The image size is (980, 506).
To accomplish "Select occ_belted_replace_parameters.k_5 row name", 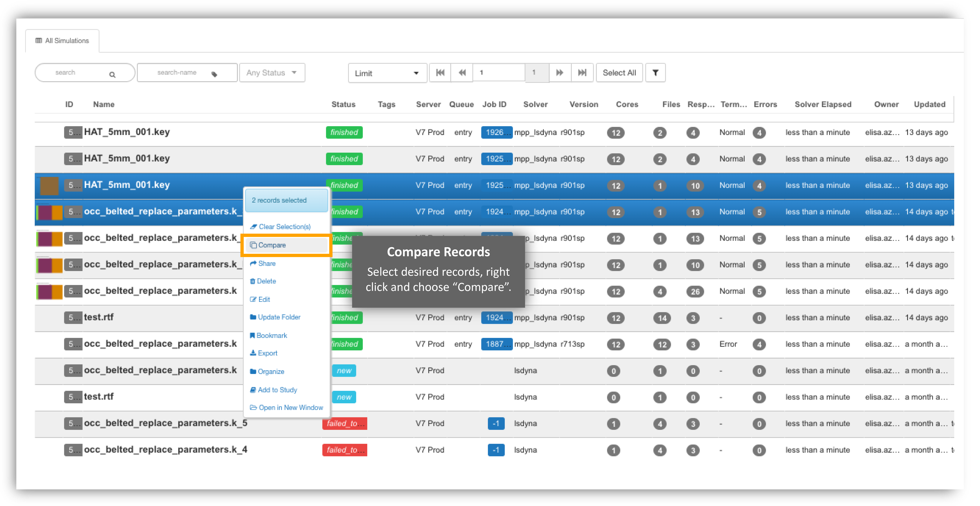I will pos(166,423).
